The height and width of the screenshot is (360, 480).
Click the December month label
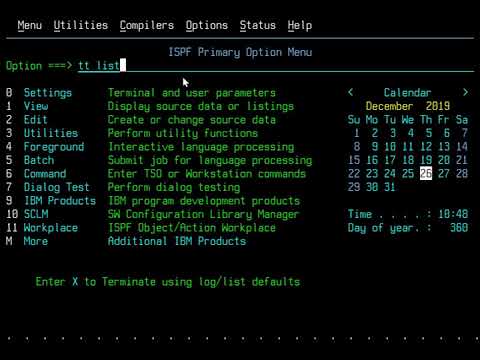point(389,106)
